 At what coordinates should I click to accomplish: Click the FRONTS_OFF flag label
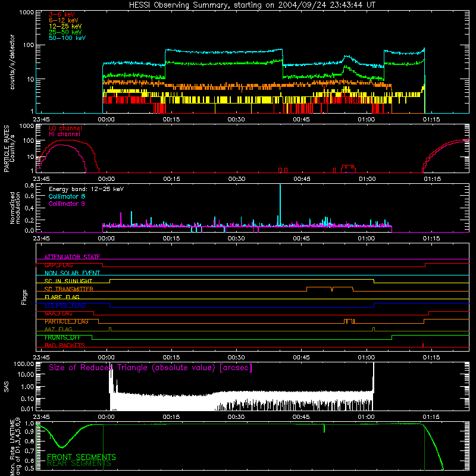pyautogui.click(x=62, y=337)
